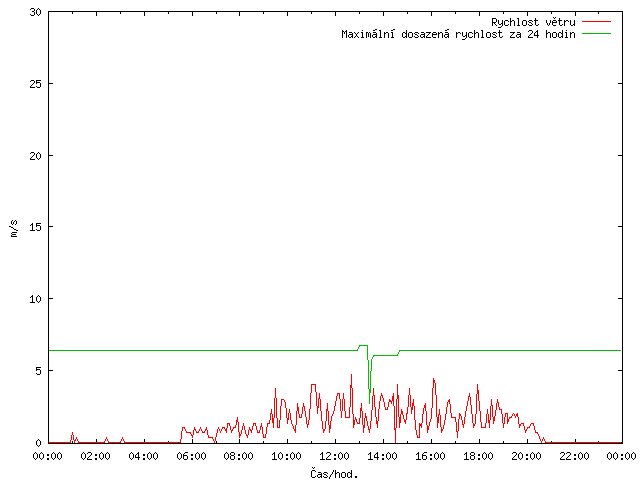This screenshot has width=640, height=480.
Task: Click the 18:00 time label
Action: pyautogui.click(x=478, y=456)
